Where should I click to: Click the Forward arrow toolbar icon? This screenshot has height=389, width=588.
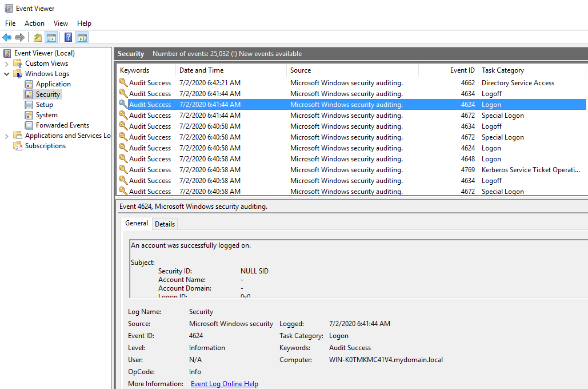(x=20, y=38)
